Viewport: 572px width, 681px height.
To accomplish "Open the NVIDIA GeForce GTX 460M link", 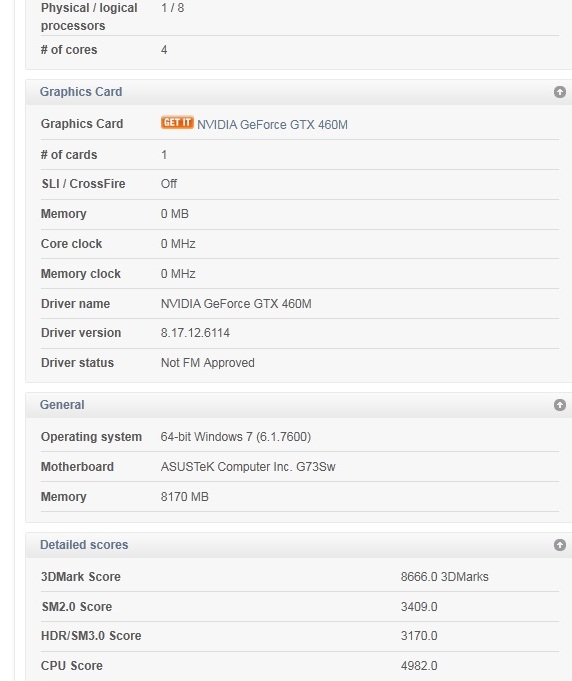I will tap(272, 125).
